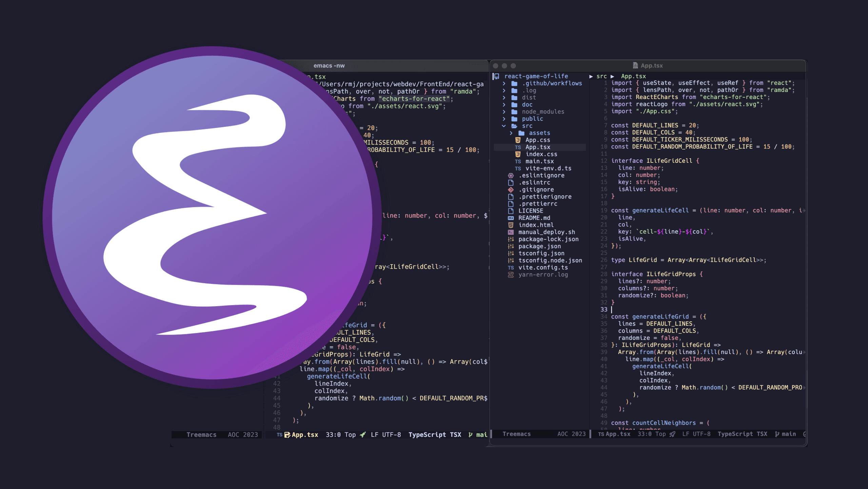The height and width of the screenshot is (489, 868).
Task: Click 'const DEFAULT_COLS = 40;' line in right editor
Action: click(653, 133)
